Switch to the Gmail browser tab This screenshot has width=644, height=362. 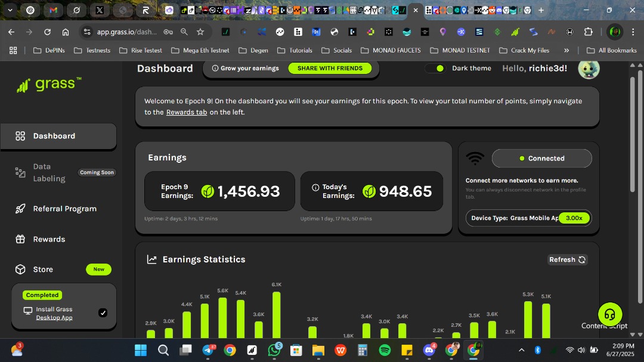click(x=54, y=10)
